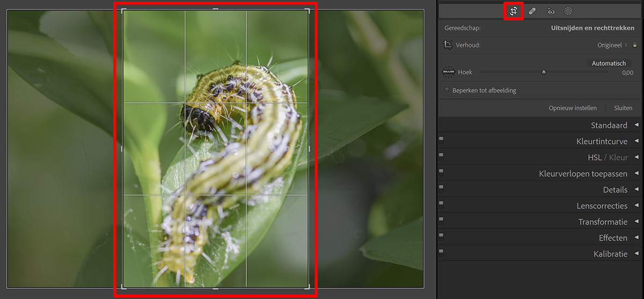Select the healing brush (bandage) tool

532,11
